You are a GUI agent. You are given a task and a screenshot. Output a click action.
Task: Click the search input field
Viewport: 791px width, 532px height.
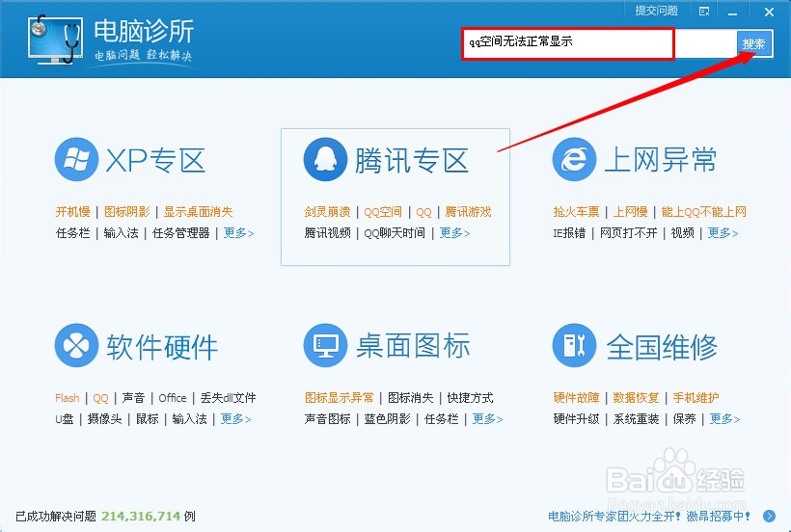point(599,43)
